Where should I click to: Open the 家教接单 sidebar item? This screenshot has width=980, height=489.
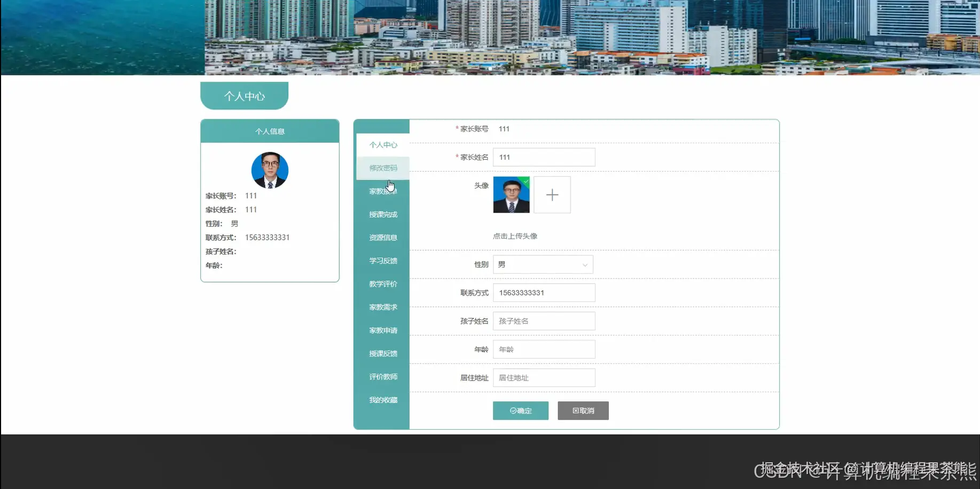pyautogui.click(x=383, y=191)
